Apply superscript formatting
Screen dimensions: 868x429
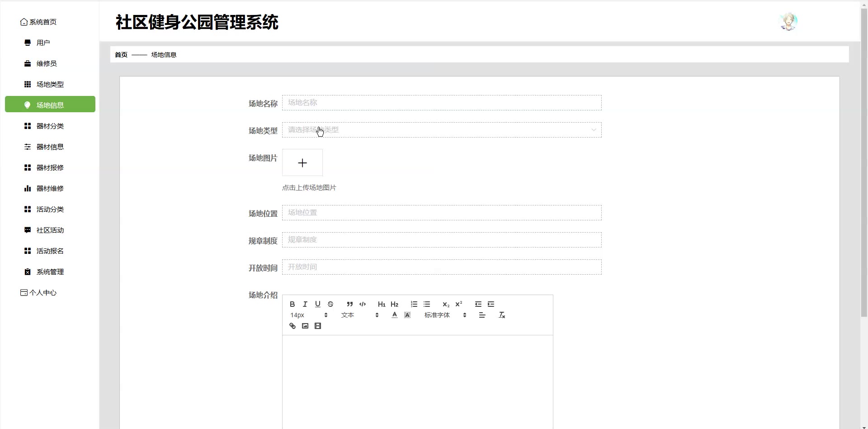point(459,304)
